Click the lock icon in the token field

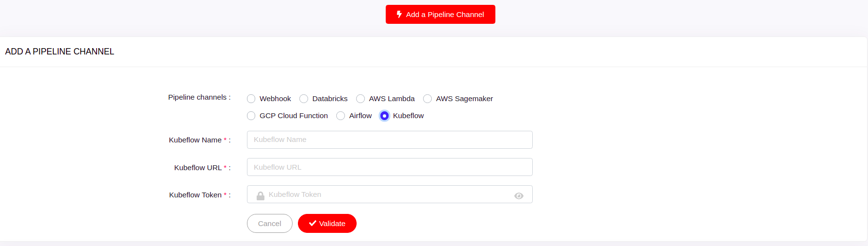(261, 195)
